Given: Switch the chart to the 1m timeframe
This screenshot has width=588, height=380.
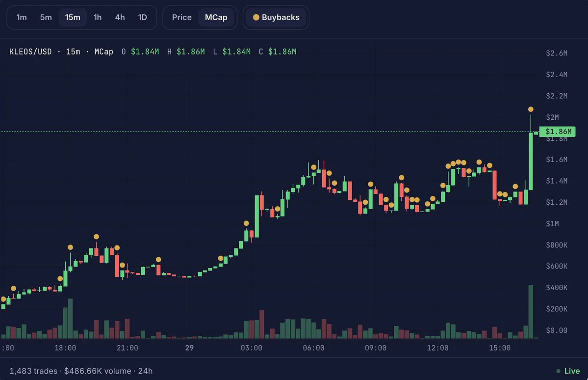Looking at the screenshot, I should (22, 17).
